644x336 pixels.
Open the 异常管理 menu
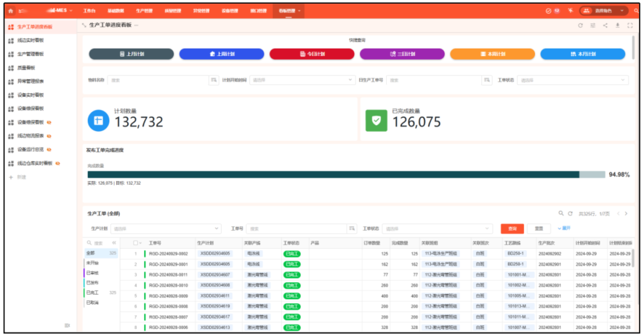[201, 11]
